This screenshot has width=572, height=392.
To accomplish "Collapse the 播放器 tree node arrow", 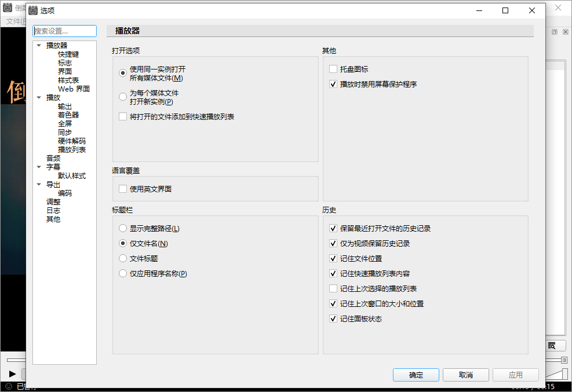I will 39,45.
